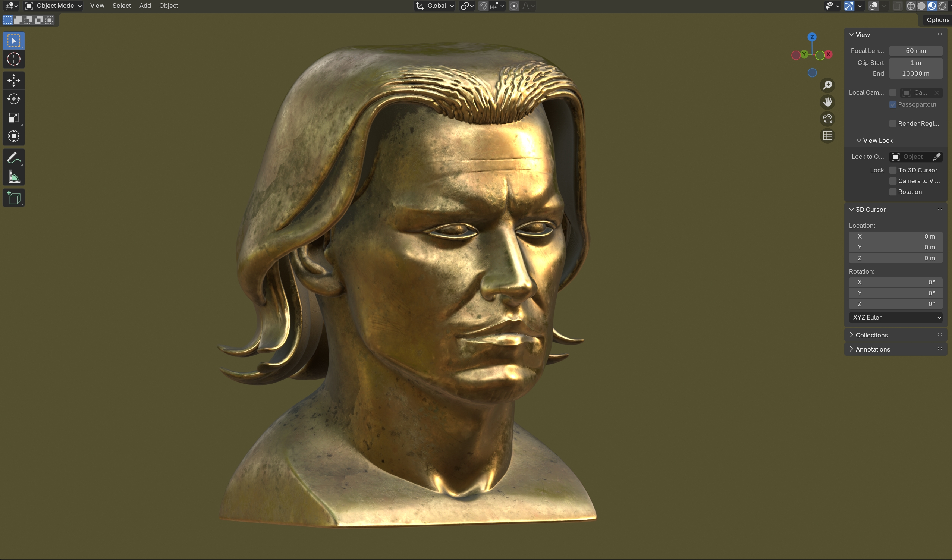
Task: Pick the Annotate pencil tool
Action: click(x=13, y=158)
